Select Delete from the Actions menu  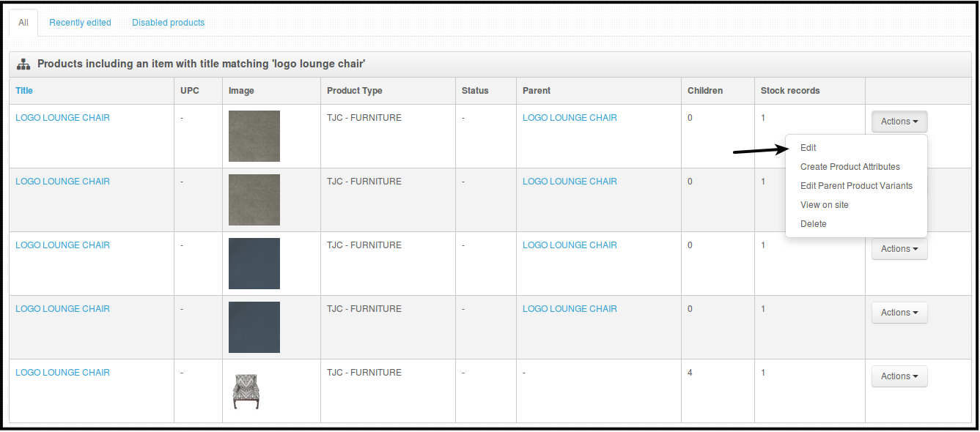(814, 224)
